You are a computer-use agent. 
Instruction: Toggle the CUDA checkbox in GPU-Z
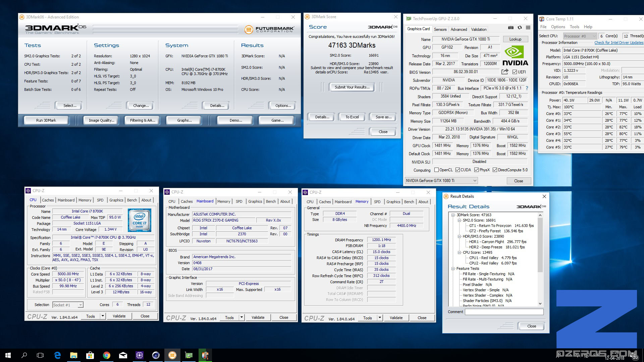point(458,170)
